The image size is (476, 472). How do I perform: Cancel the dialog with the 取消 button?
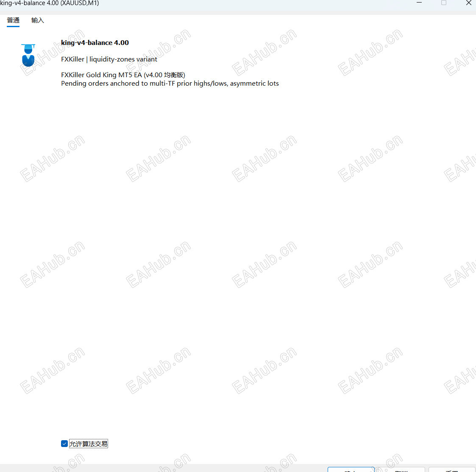coord(401,470)
